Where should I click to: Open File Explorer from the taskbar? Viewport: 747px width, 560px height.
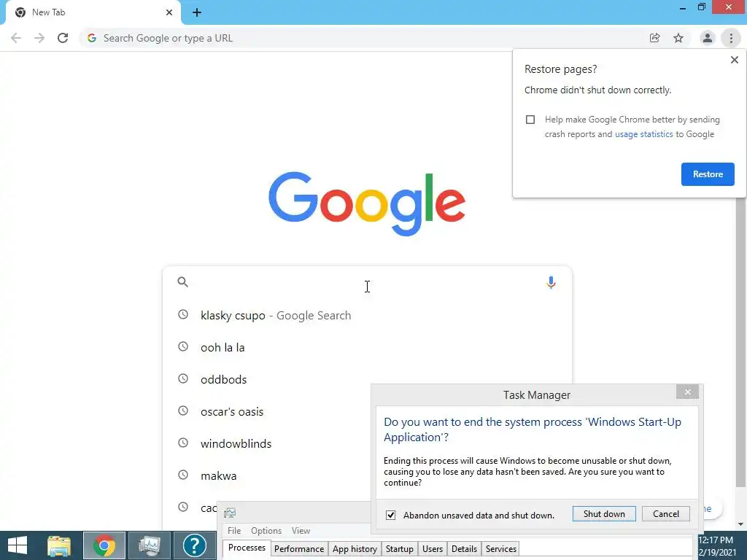pyautogui.click(x=59, y=545)
